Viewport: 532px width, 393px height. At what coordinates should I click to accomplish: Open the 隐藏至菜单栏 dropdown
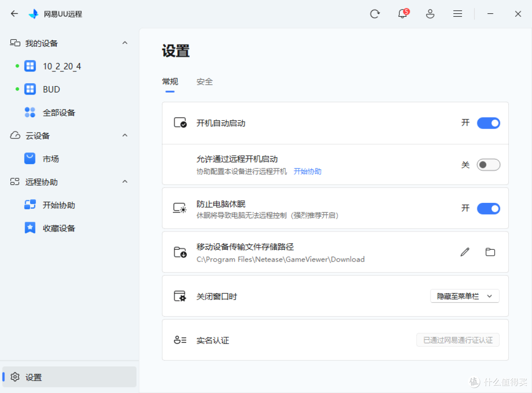pos(465,296)
